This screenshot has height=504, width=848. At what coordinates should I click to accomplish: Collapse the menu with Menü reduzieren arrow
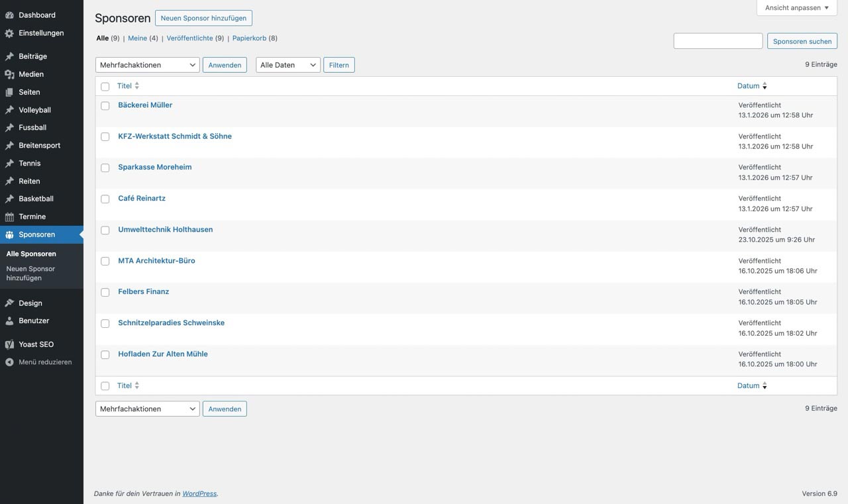pos(9,362)
